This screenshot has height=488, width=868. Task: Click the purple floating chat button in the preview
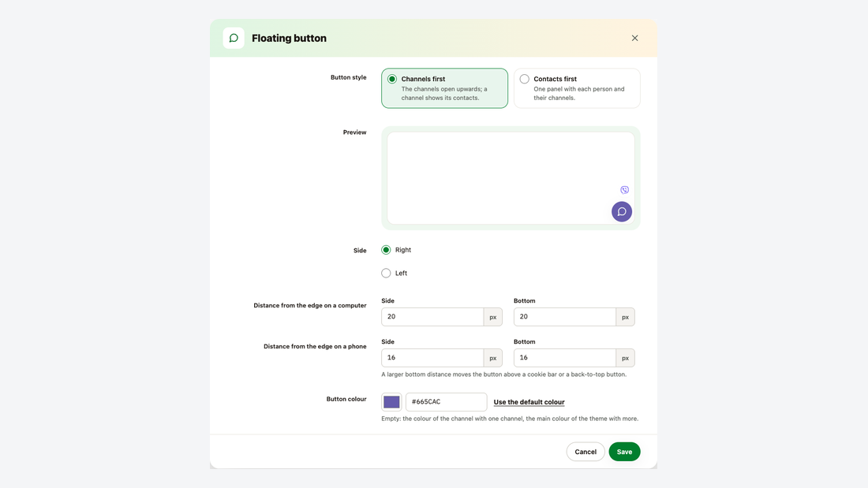tap(622, 211)
